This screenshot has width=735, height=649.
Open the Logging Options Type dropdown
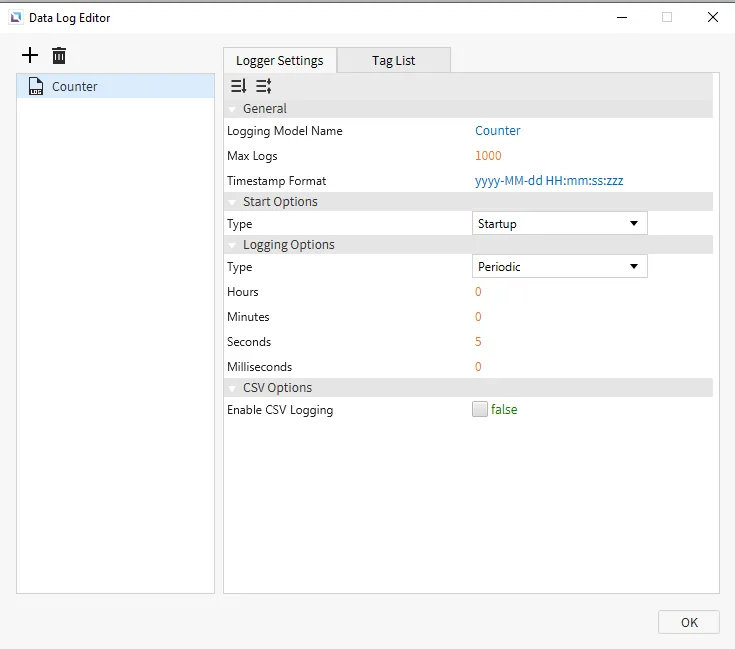pyautogui.click(x=559, y=267)
